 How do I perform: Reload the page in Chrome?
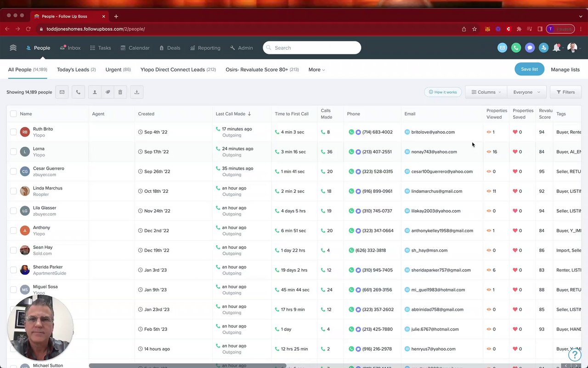click(x=28, y=29)
